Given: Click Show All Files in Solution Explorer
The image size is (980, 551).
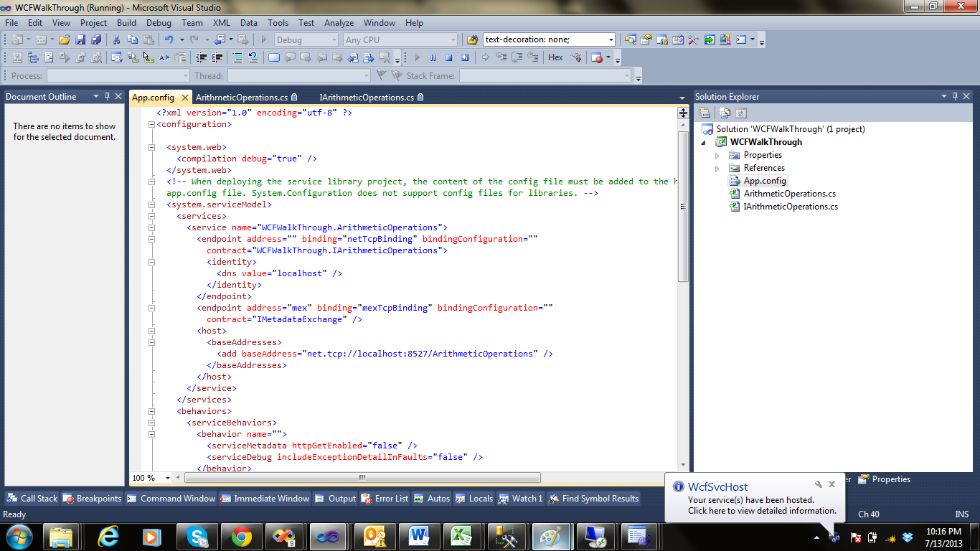Looking at the screenshot, I should (x=725, y=113).
